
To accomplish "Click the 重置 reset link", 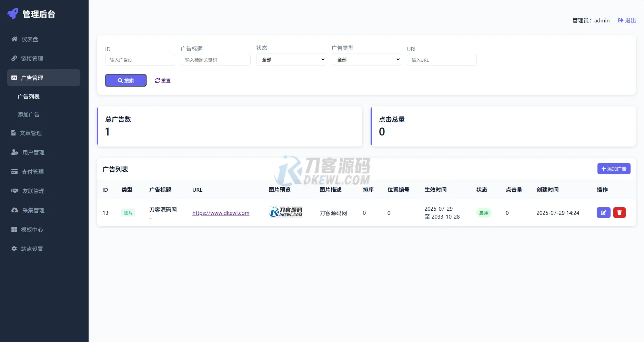I will pos(162,80).
